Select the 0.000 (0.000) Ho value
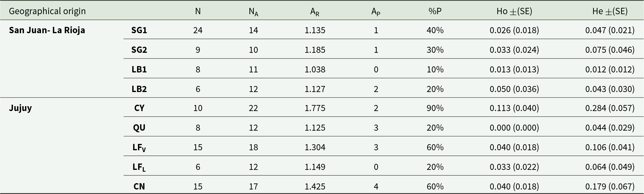The height and width of the screenshot is (194, 644). [514, 128]
